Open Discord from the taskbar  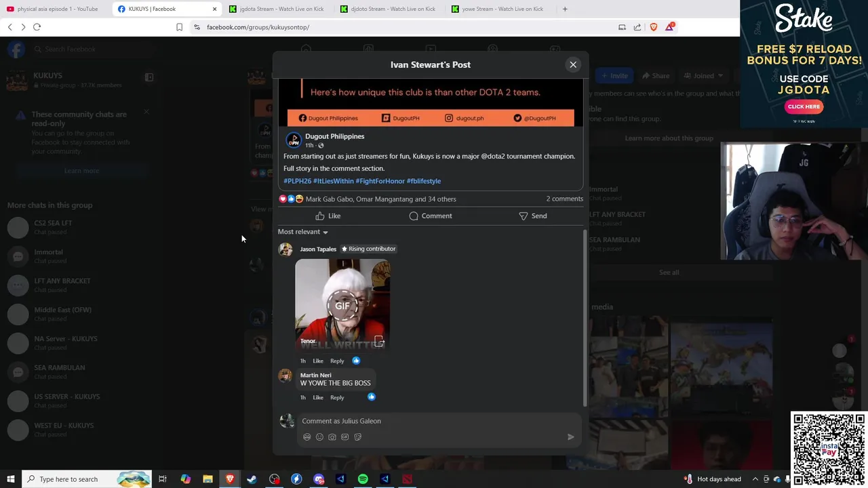(x=319, y=479)
